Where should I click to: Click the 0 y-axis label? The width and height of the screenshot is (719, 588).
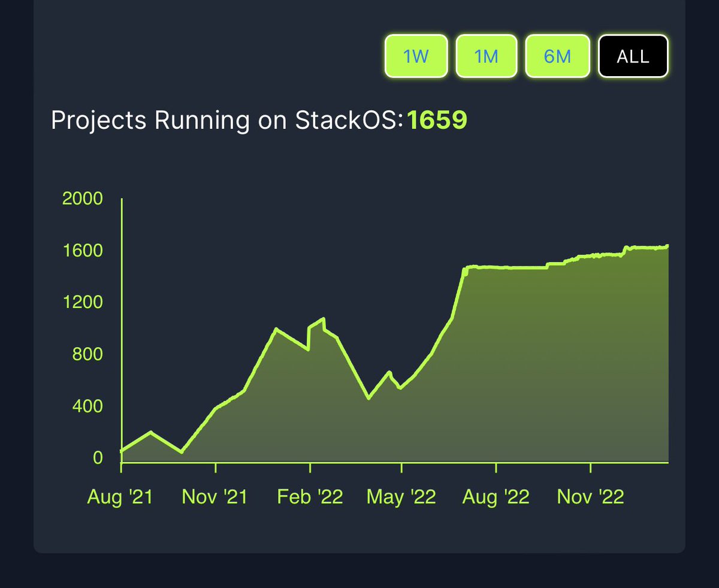coord(98,458)
